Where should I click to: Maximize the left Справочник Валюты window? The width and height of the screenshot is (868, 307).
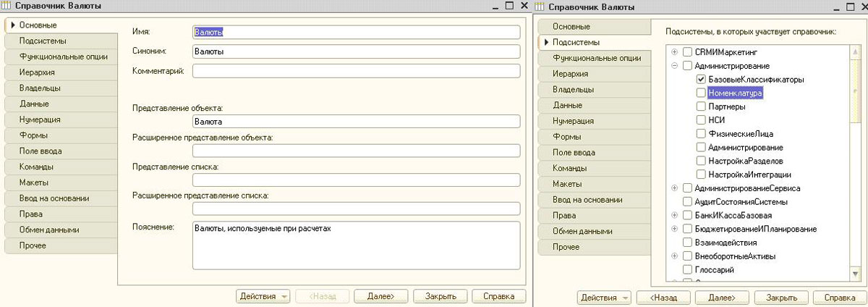coord(509,6)
